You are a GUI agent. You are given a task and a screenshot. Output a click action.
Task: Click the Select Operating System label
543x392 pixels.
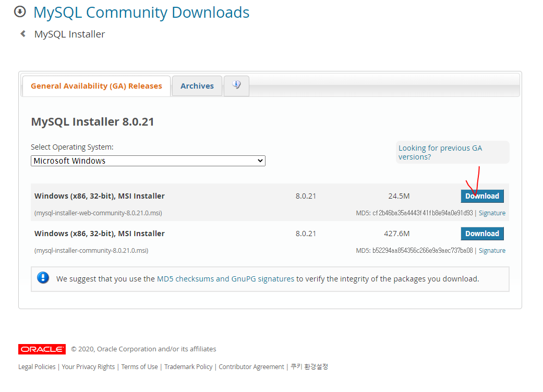(x=72, y=147)
